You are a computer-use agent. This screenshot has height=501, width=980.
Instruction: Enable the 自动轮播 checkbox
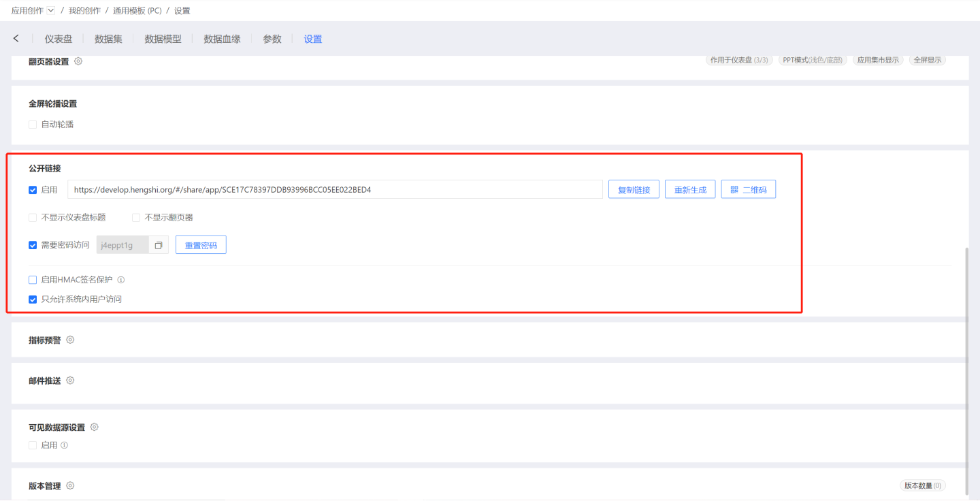(33, 125)
